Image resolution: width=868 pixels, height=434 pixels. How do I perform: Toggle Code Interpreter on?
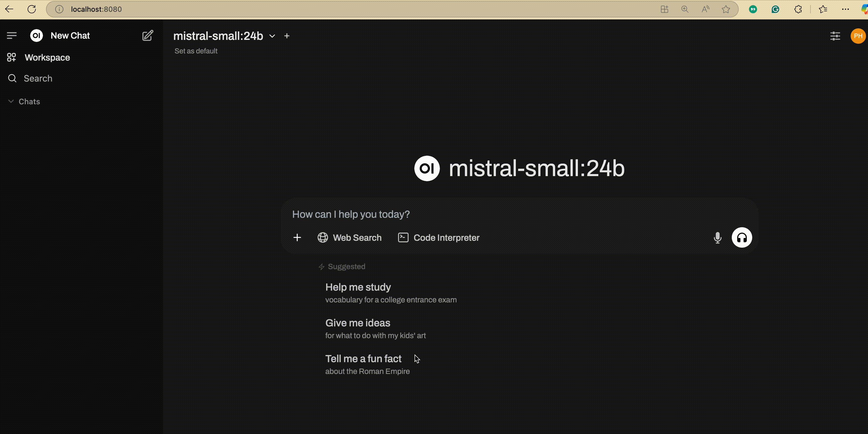point(439,237)
